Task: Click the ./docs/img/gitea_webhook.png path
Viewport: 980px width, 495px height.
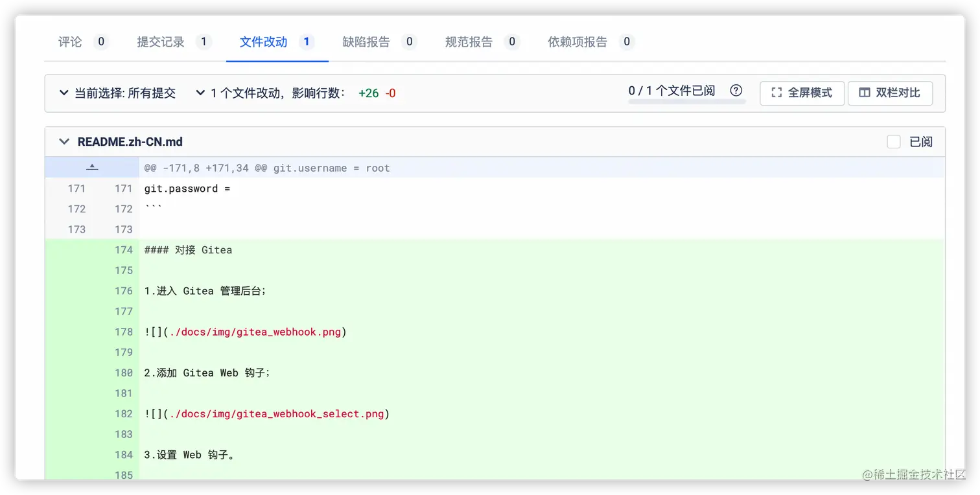Action: click(254, 332)
